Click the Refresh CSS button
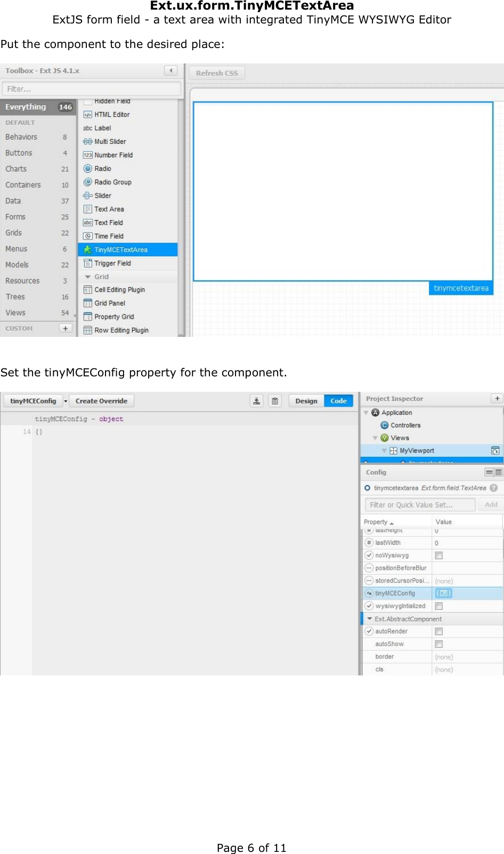504x854 pixels. 217,73
